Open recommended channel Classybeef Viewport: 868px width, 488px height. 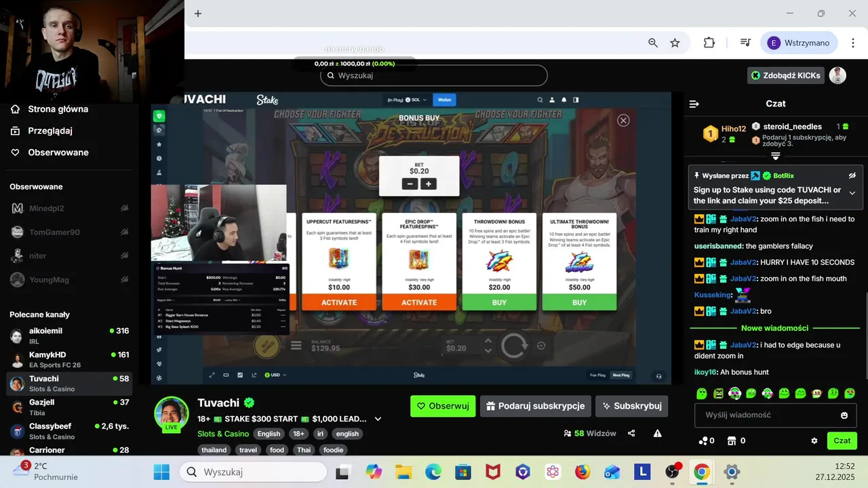(70, 431)
